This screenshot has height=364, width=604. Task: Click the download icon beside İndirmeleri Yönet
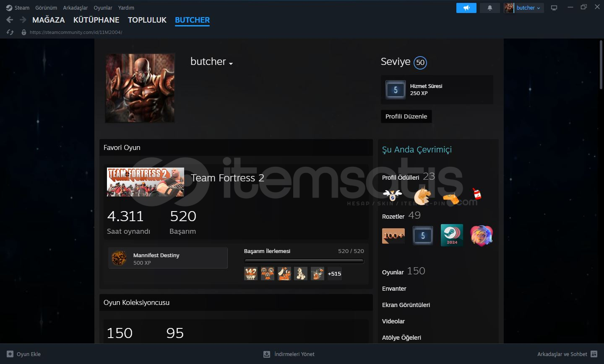(x=267, y=354)
